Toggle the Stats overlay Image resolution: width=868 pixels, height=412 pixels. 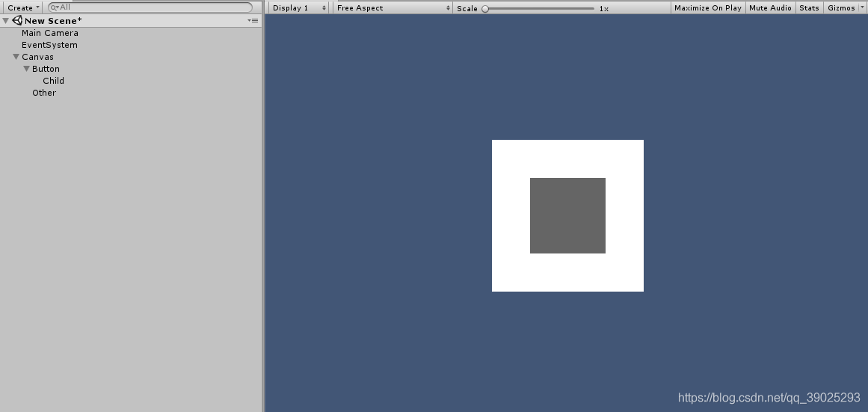tap(809, 7)
